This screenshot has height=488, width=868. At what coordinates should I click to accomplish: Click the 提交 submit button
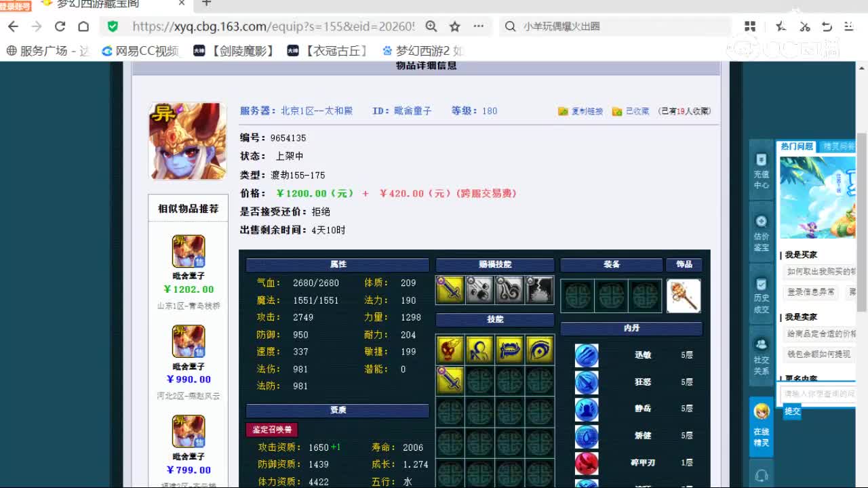pyautogui.click(x=793, y=411)
